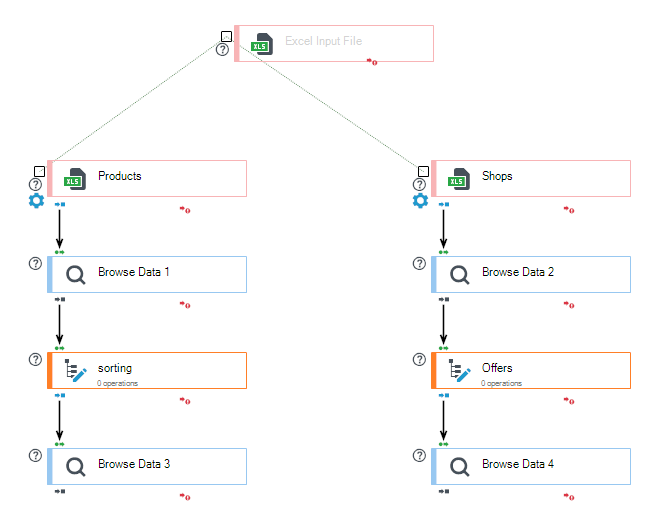Open help icon beside sorting node
This screenshot has height=529, width=659.
pyautogui.click(x=35, y=359)
